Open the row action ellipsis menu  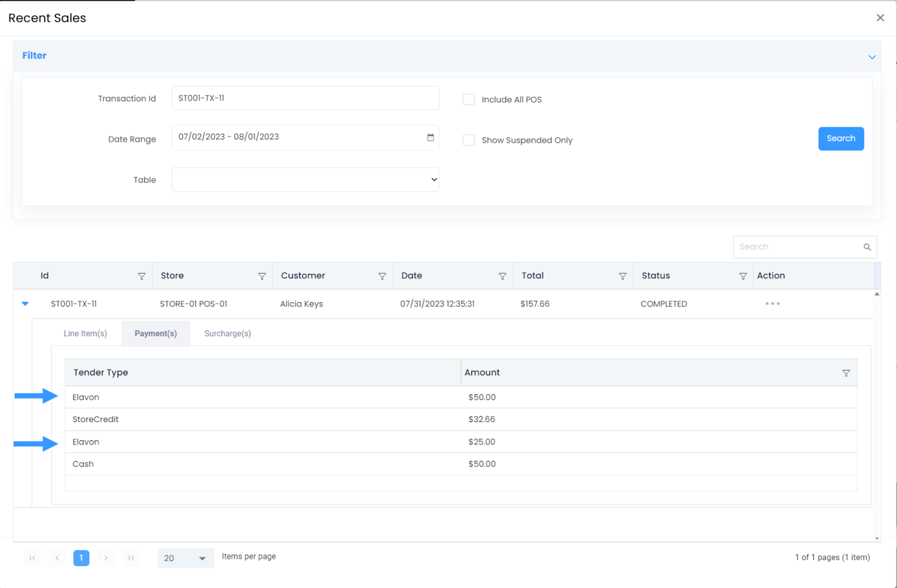[x=773, y=304]
